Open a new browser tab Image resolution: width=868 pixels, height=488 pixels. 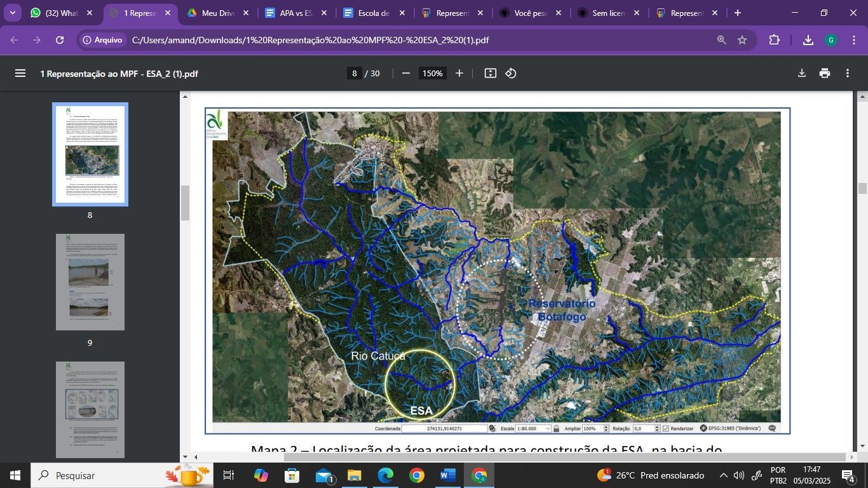tap(737, 13)
